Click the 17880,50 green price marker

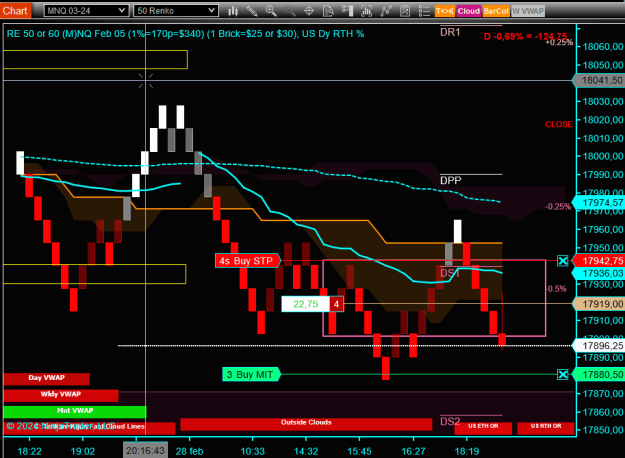click(x=598, y=374)
